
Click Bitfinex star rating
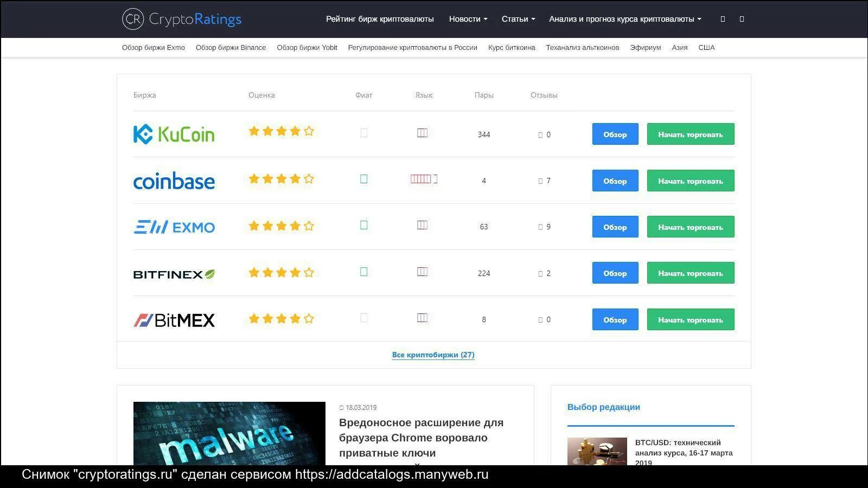pos(281,272)
